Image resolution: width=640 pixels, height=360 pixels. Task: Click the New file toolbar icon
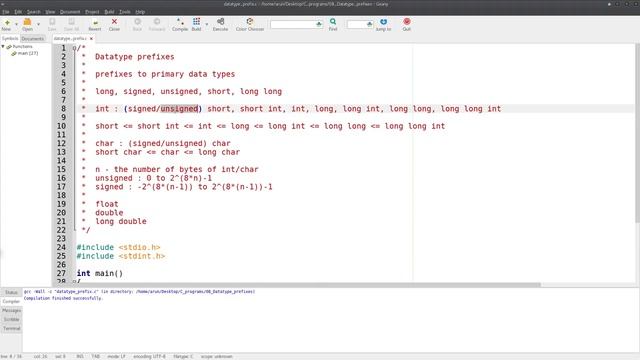(7, 24)
